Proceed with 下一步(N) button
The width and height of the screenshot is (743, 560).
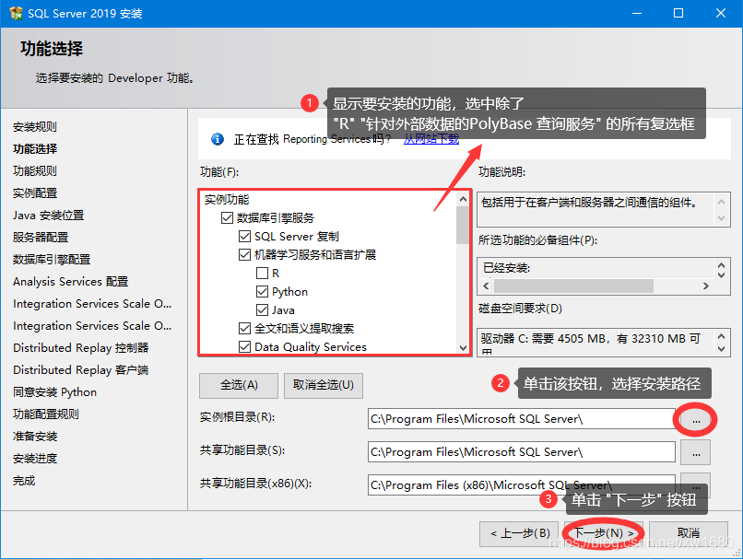pos(604,534)
